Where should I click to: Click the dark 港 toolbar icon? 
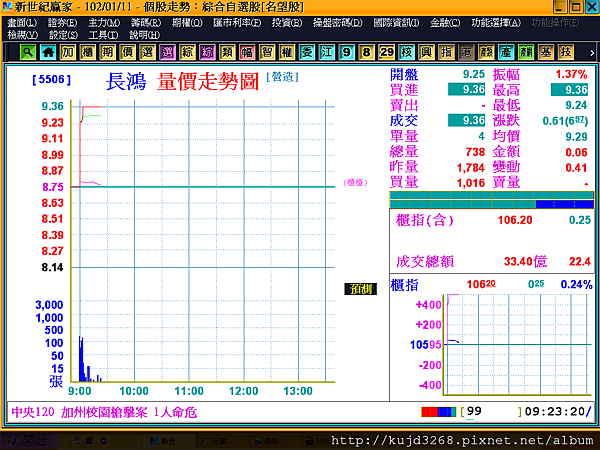click(466, 52)
